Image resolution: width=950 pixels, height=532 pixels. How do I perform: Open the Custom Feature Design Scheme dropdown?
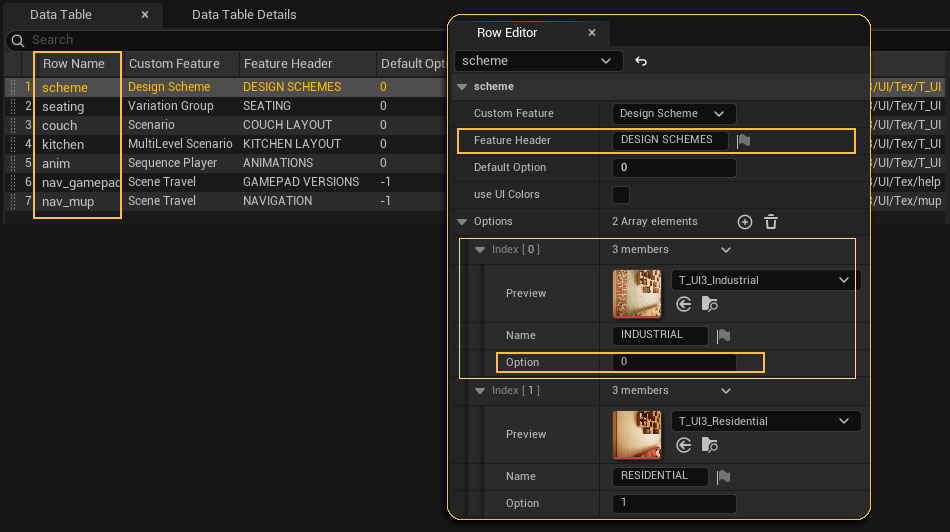pos(674,114)
